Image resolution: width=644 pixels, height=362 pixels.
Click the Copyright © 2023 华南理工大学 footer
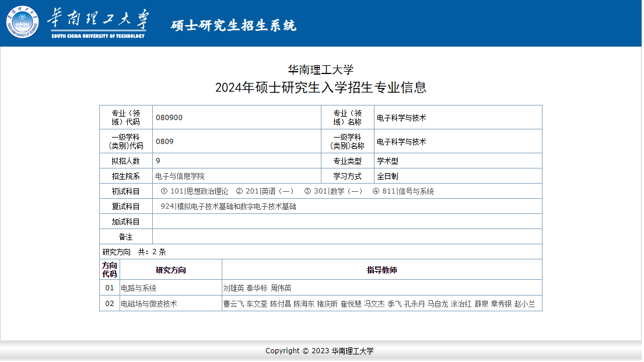tap(320, 351)
